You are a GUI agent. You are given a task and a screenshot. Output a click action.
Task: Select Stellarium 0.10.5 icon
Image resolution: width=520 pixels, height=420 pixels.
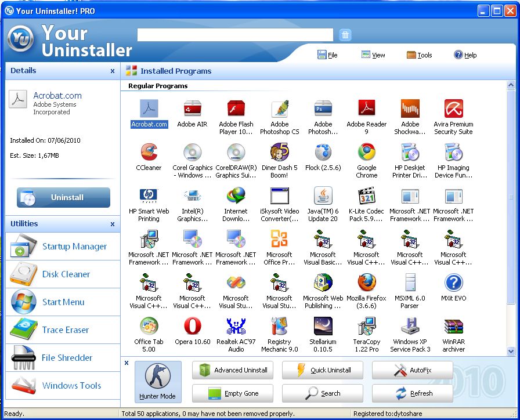click(323, 326)
